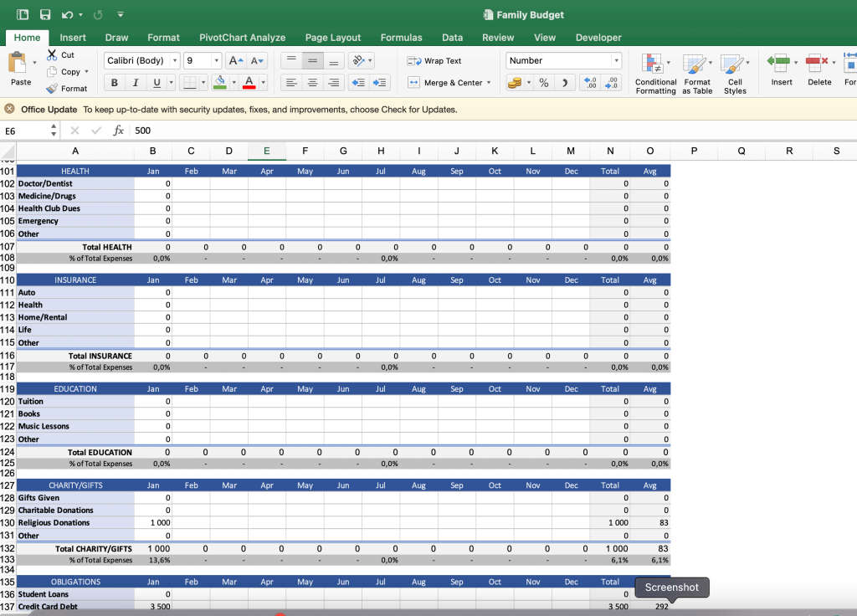
Task: Apply a fill color using the paint bucket icon
Action: click(x=218, y=82)
